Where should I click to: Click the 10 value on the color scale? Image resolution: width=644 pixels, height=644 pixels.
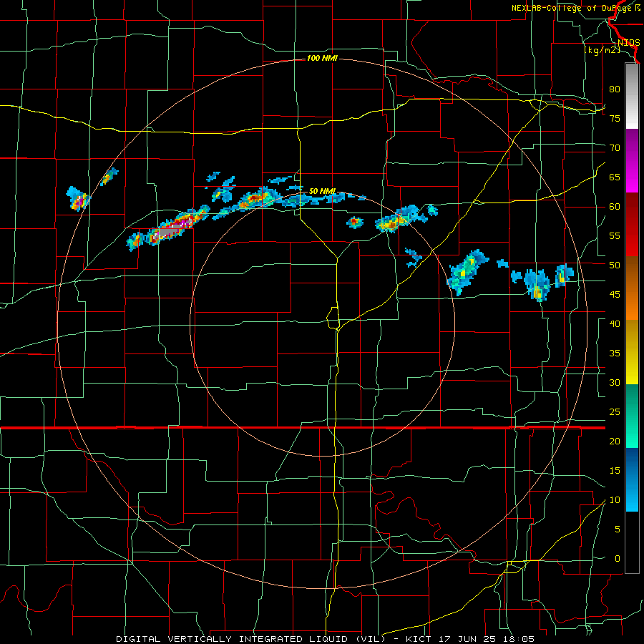pos(615,500)
